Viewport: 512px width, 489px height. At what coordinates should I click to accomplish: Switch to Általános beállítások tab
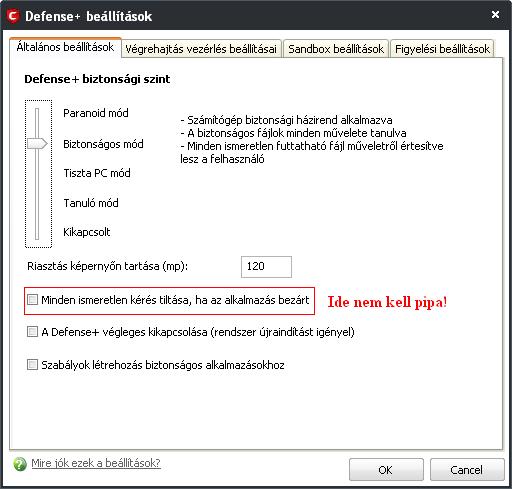[x=65, y=47]
